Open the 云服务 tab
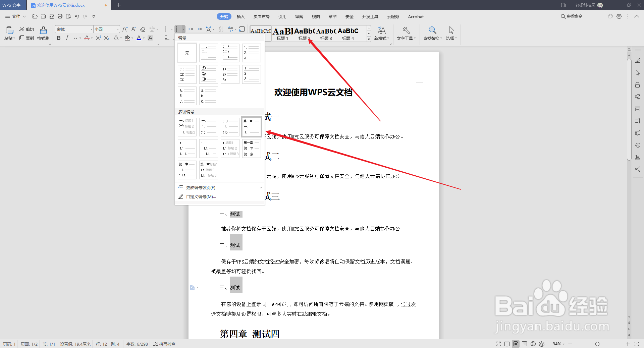 coord(393,16)
